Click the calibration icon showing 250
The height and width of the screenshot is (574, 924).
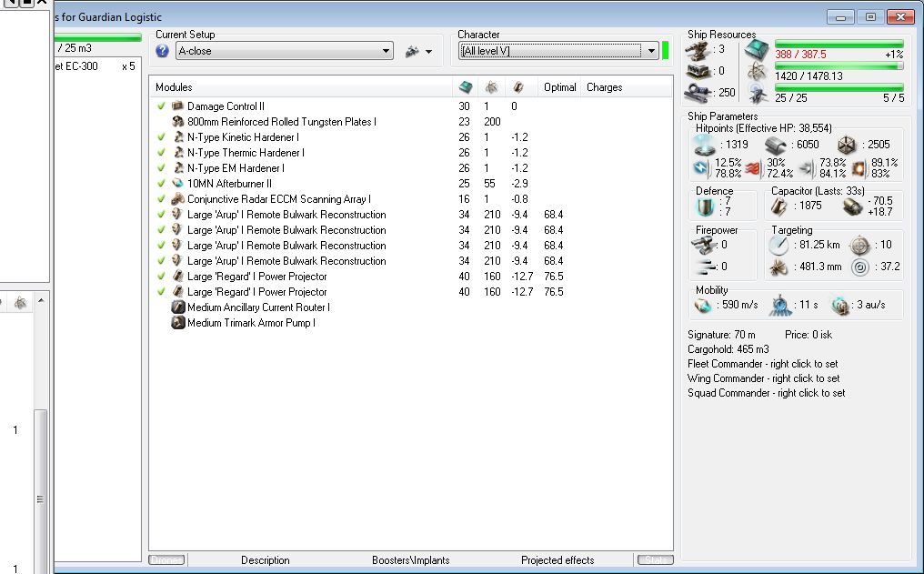tap(698, 93)
